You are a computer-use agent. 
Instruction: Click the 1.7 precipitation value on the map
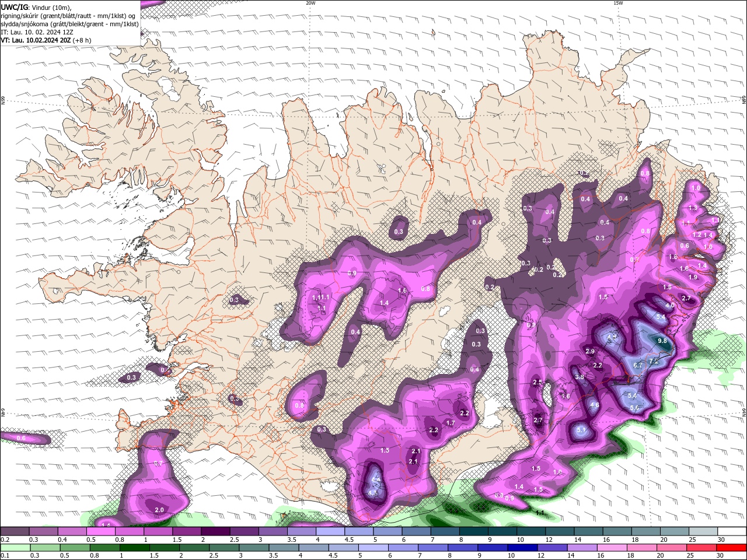click(x=451, y=423)
